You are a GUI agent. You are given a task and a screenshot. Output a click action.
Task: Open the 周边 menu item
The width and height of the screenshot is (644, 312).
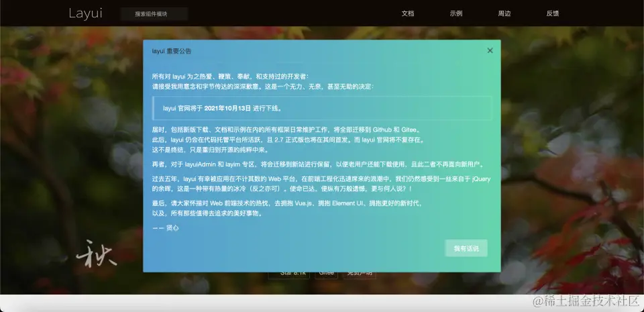504,13
